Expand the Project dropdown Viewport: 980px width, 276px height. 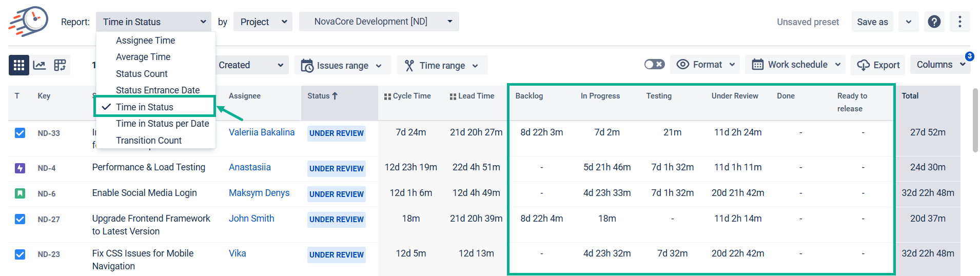(x=263, y=22)
